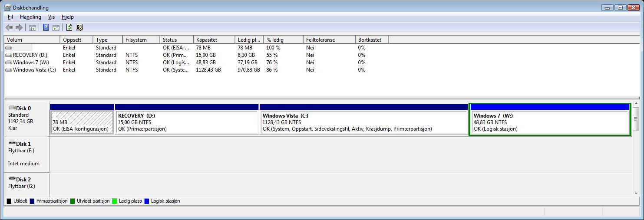Click the Diskbehandling title bar app icon
The width and height of the screenshot is (644, 220).
(7, 7)
